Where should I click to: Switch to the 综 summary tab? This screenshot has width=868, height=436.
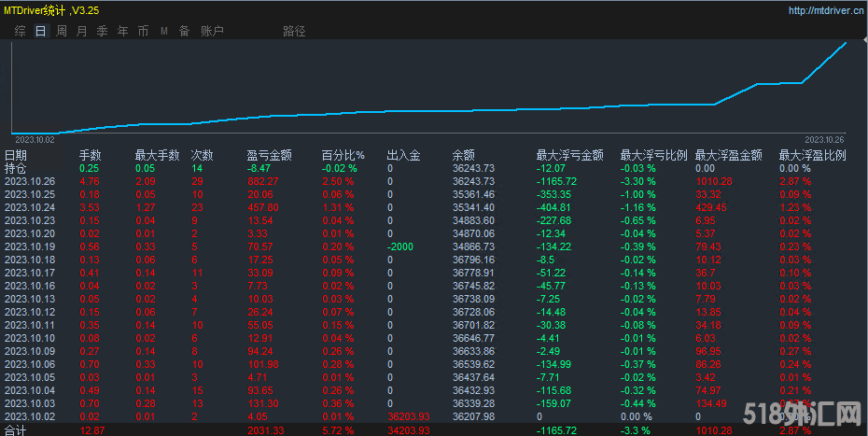click(x=20, y=31)
